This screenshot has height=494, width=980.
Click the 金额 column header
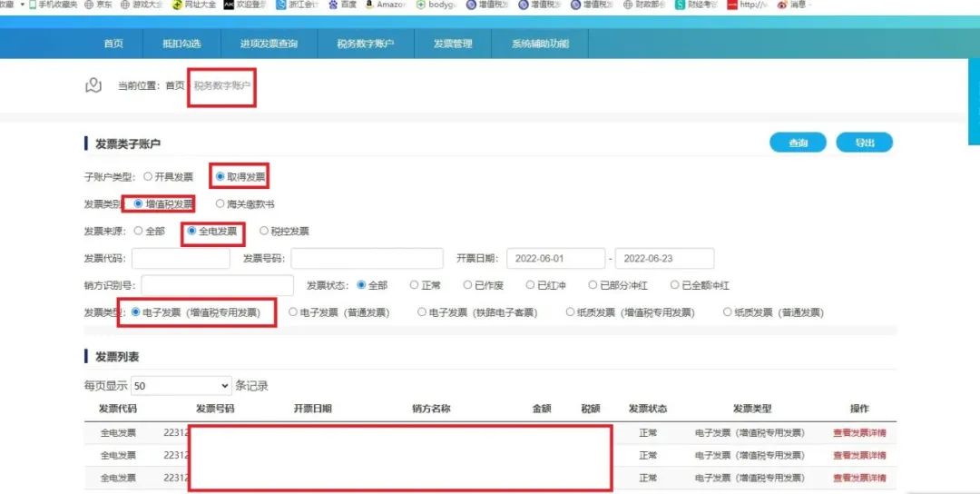(542, 409)
